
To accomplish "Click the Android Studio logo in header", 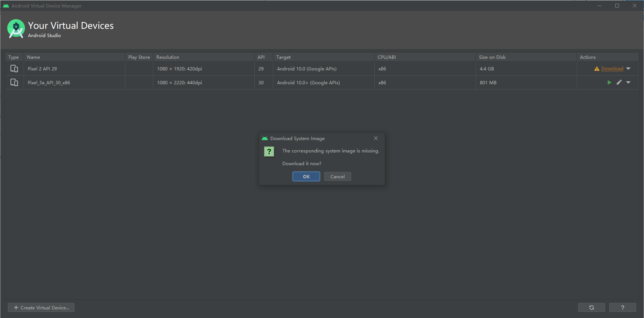I will (16, 29).
